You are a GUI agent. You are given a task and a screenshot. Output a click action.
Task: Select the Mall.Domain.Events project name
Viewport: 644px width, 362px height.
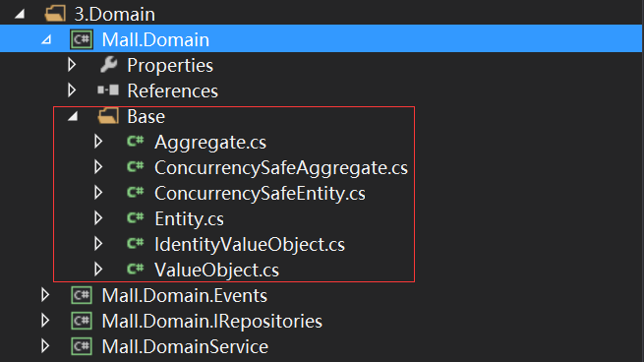click(185, 296)
